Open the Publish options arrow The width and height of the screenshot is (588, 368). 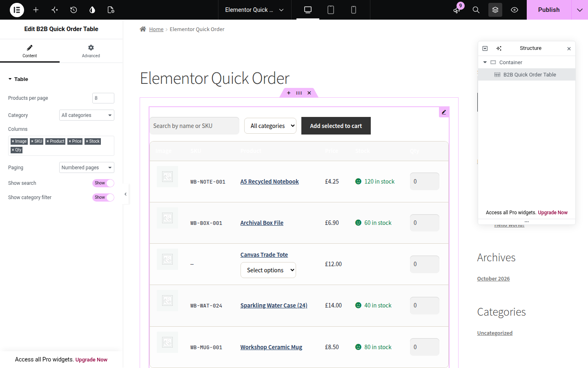coord(580,10)
